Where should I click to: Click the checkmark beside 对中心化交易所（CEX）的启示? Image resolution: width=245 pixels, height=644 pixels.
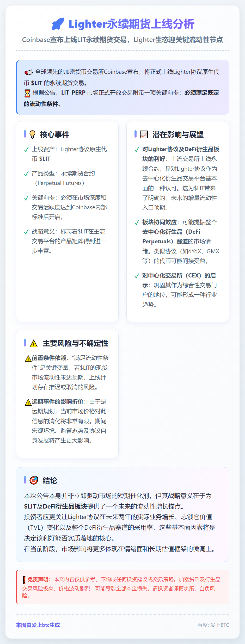[x=137, y=276]
